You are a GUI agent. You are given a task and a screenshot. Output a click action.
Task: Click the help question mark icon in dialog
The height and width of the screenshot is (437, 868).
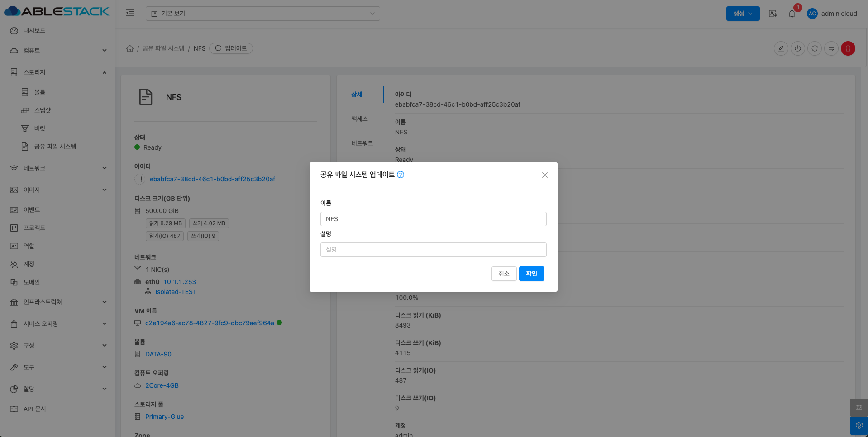(401, 175)
